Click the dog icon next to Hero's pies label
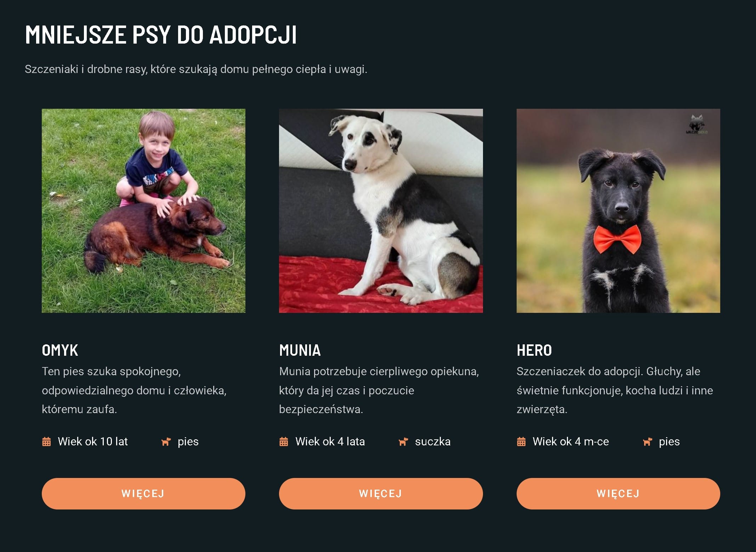 coord(647,442)
